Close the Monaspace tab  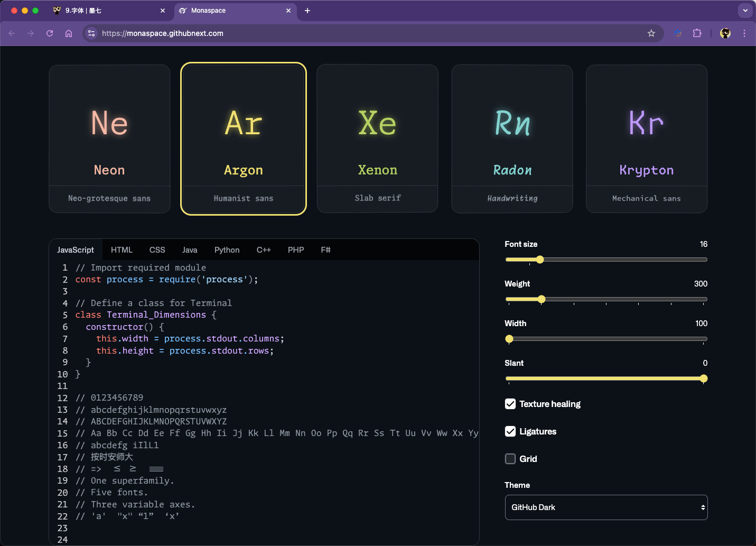click(288, 11)
